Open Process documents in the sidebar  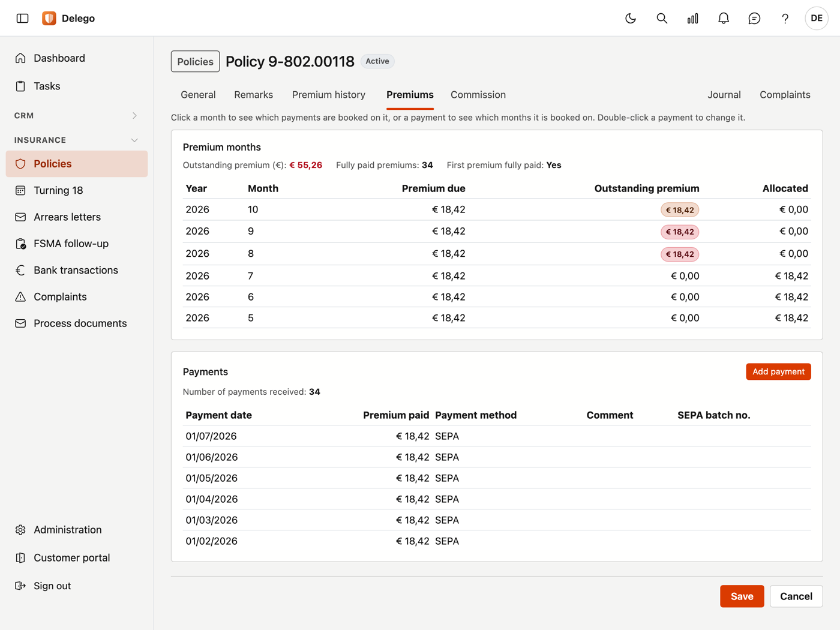77,323
